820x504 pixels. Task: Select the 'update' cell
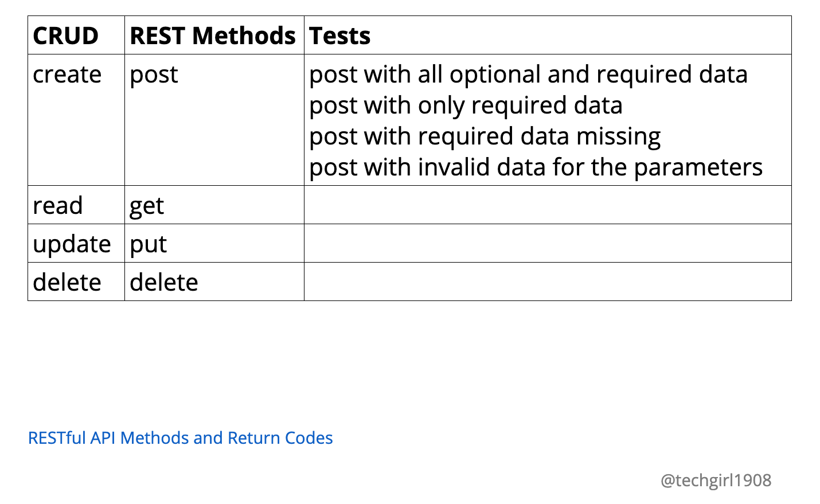pyautogui.click(x=72, y=244)
